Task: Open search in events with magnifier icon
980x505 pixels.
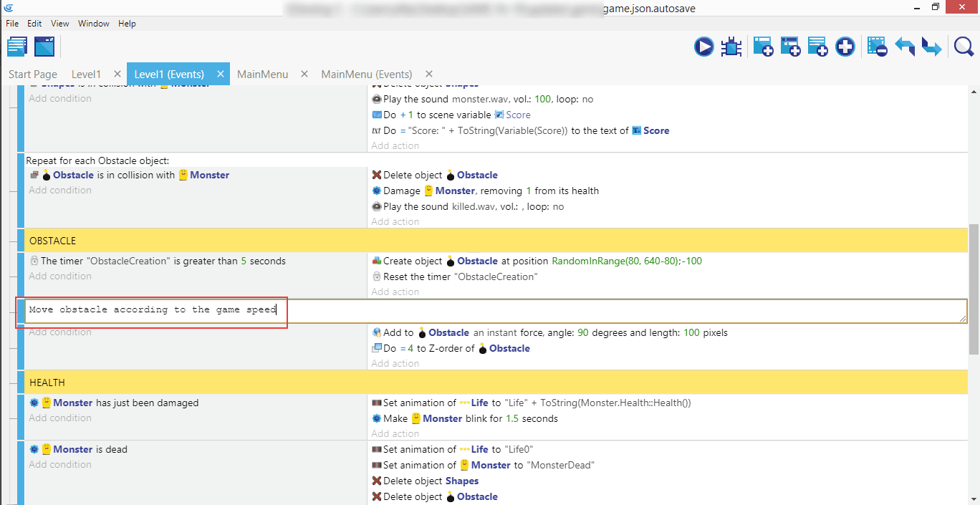Action: (x=964, y=47)
